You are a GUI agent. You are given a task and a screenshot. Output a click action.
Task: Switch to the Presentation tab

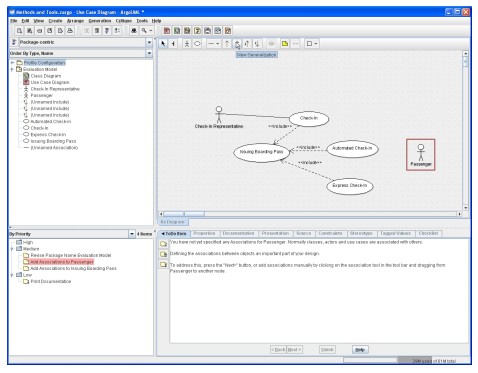pos(275,234)
